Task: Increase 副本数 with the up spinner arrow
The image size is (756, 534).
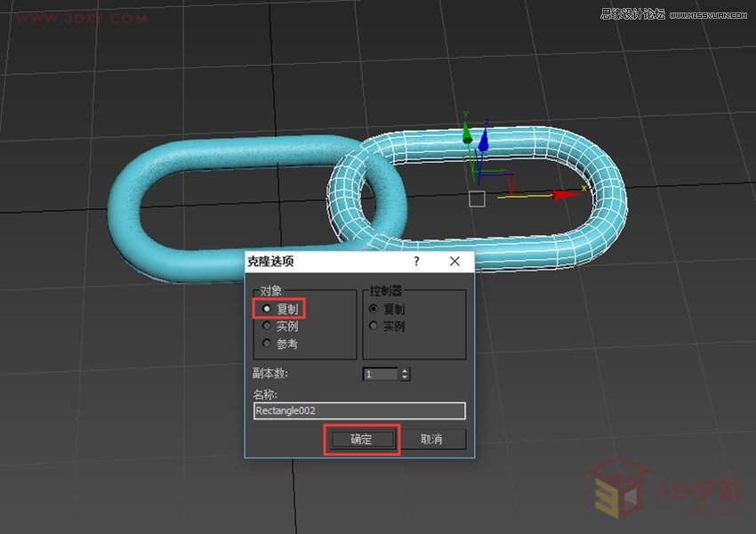Action: point(405,370)
